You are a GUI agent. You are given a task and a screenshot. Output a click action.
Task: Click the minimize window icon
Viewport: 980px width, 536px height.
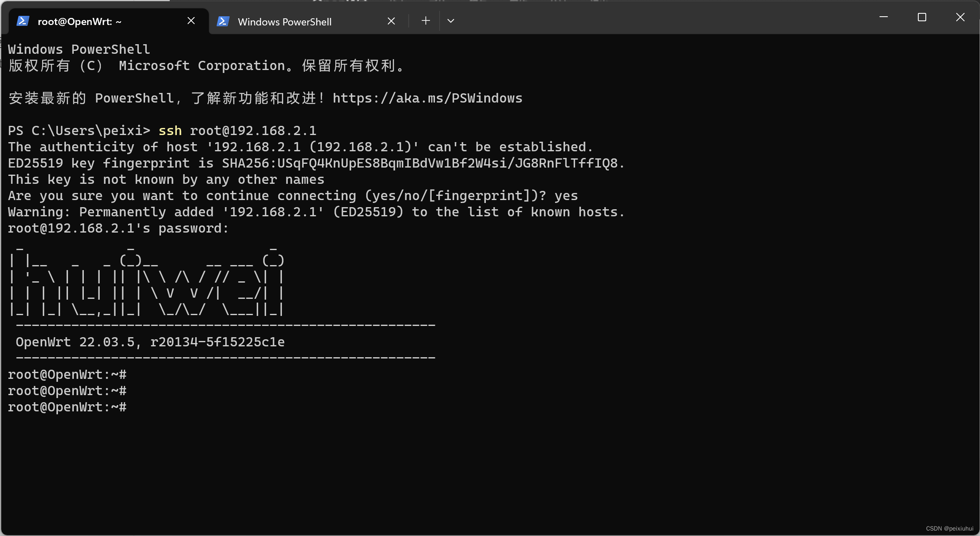click(885, 17)
